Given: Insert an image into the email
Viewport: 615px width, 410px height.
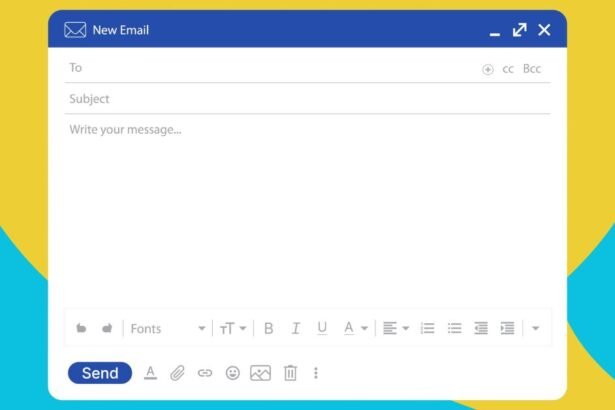Looking at the screenshot, I should point(261,373).
